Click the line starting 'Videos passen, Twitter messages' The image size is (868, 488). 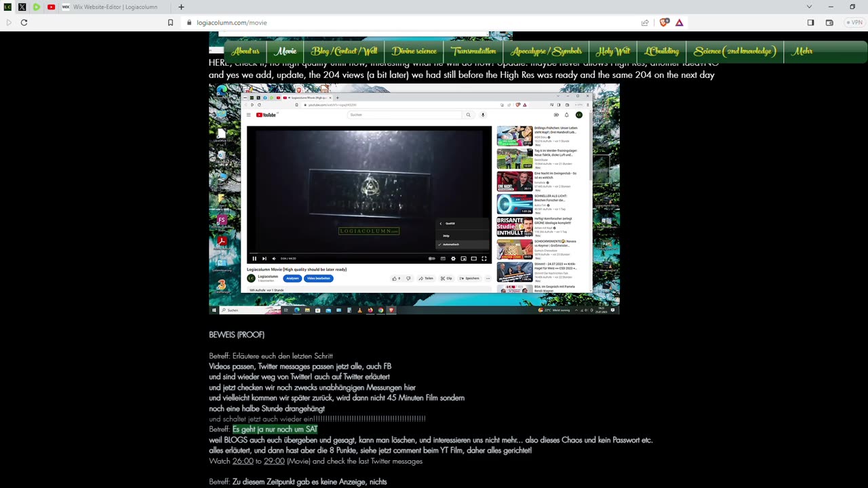click(300, 367)
